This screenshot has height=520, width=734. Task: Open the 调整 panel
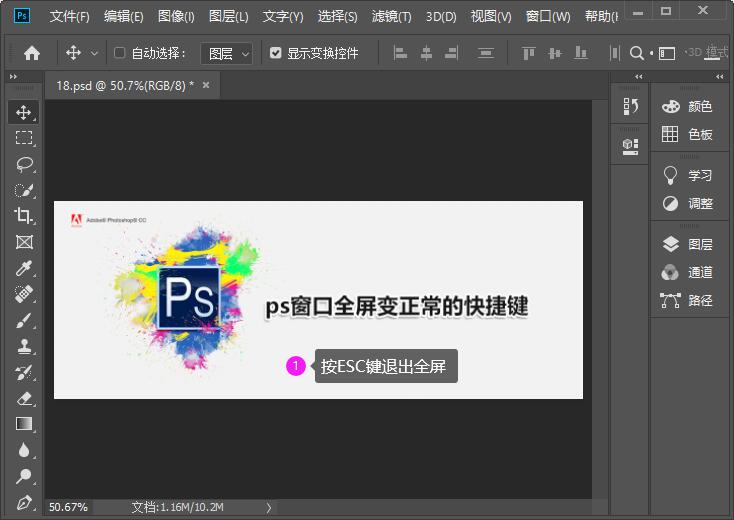[x=687, y=203]
